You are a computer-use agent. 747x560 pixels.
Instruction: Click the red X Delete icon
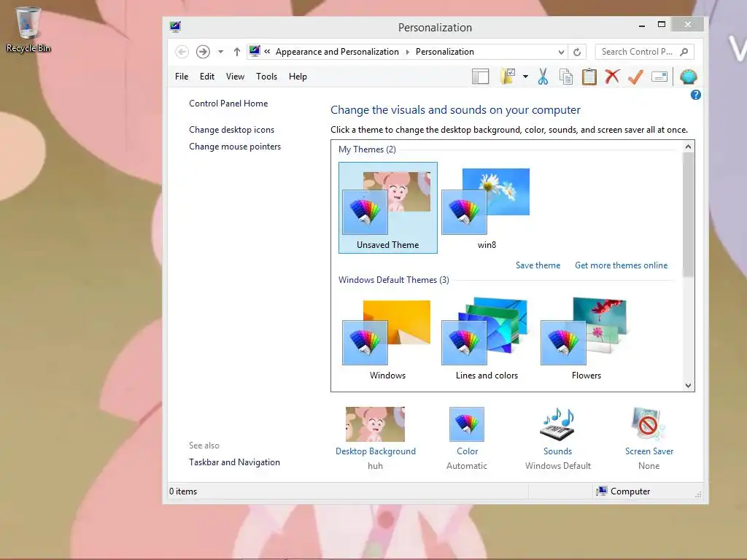tap(612, 76)
